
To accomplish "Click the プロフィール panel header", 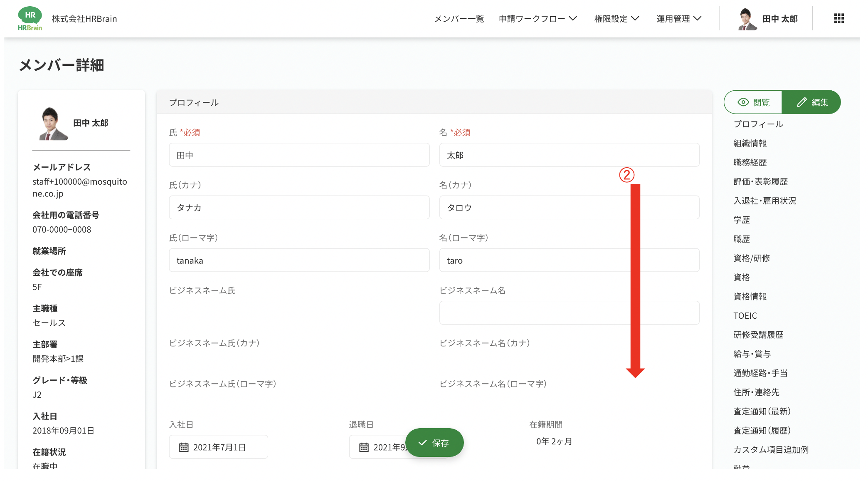I will point(434,102).
